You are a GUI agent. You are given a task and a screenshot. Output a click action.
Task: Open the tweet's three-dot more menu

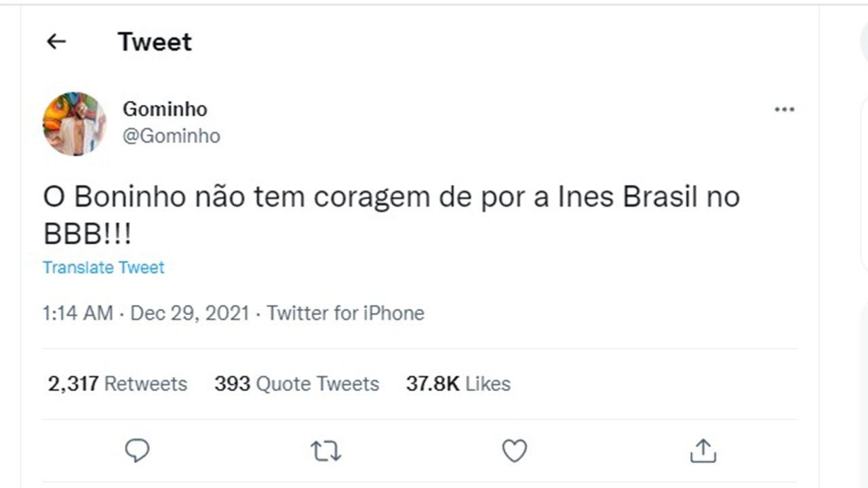pos(784,109)
